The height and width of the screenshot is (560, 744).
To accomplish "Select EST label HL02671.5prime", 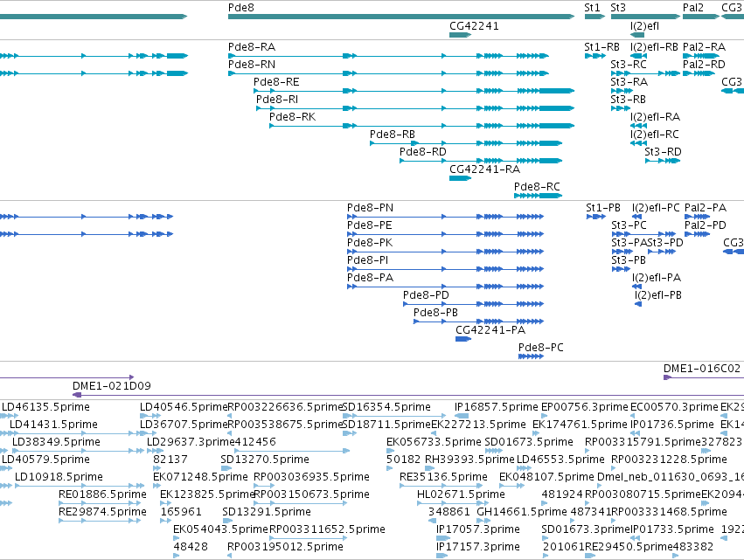I will [x=461, y=494].
